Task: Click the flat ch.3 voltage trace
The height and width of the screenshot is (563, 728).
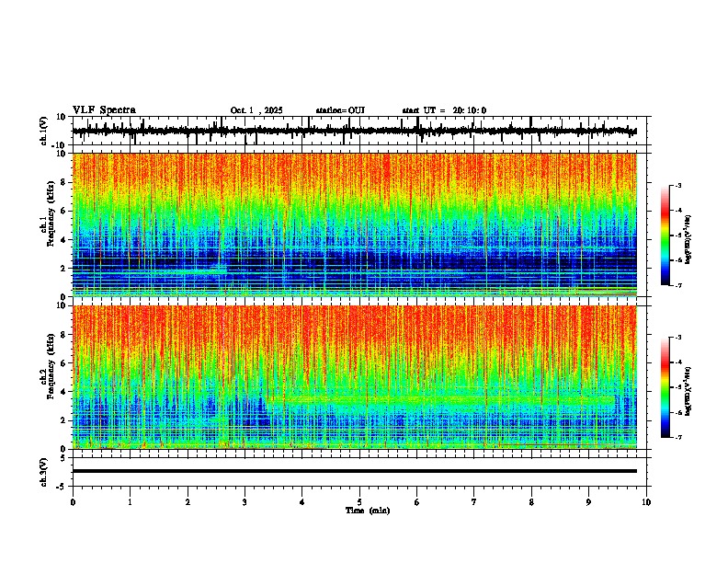Action: (x=355, y=471)
